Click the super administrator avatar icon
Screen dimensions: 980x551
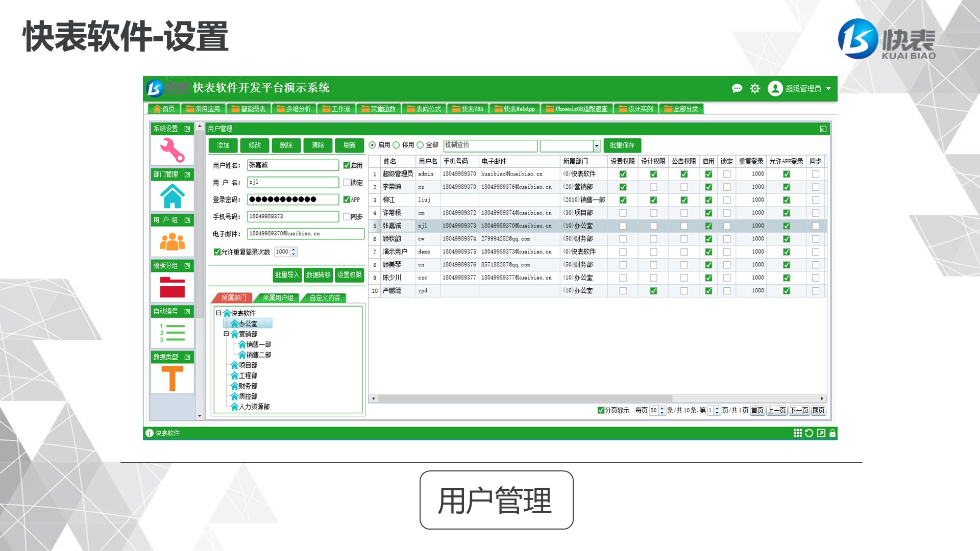[775, 88]
